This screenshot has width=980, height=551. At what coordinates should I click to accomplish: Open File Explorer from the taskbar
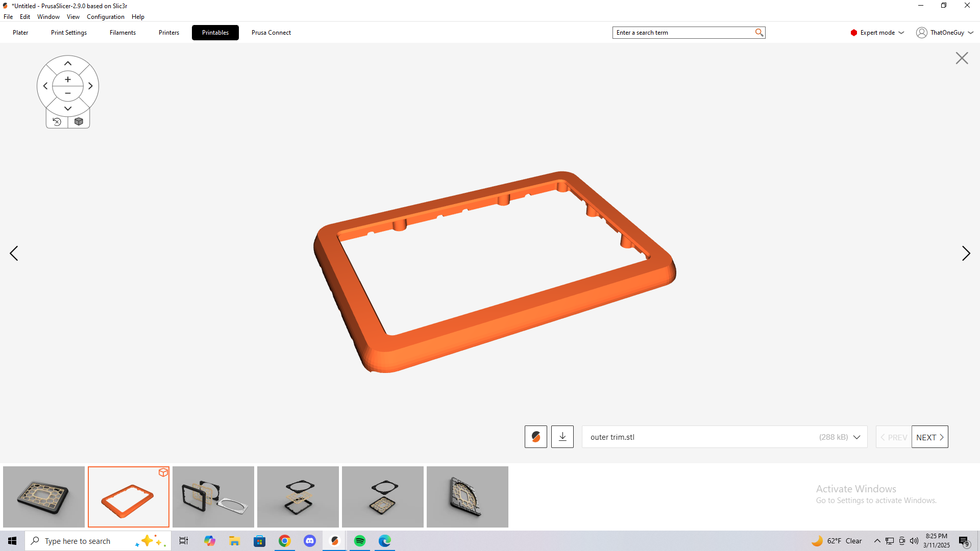[x=234, y=541]
